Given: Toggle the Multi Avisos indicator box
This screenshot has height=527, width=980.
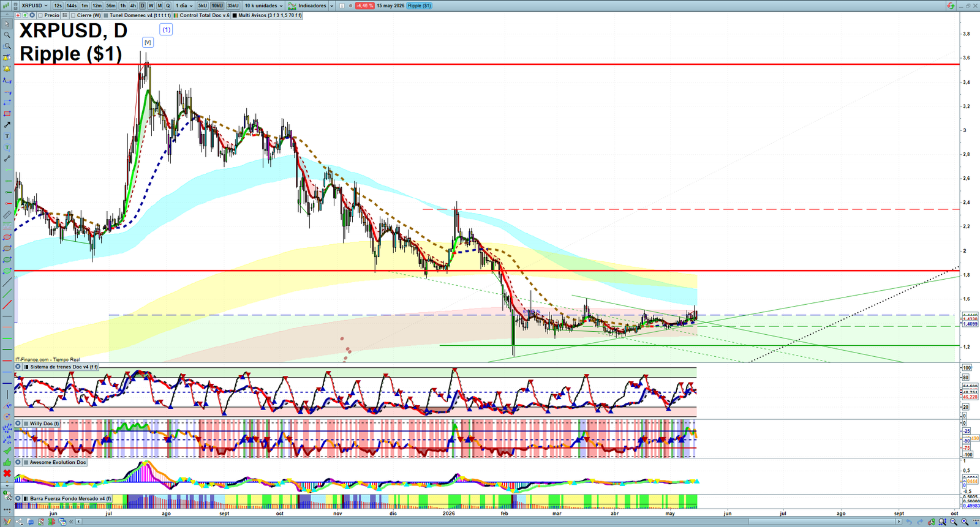Looking at the screenshot, I should click(x=235, y=15).
